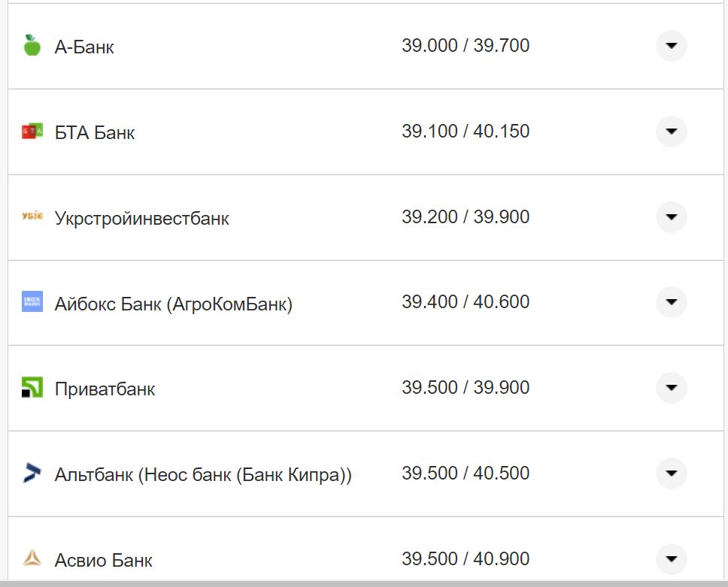This screenshot has height=587, width=728.
Task: Open the Приватбанк dropdown arrow
Action: 671,388
